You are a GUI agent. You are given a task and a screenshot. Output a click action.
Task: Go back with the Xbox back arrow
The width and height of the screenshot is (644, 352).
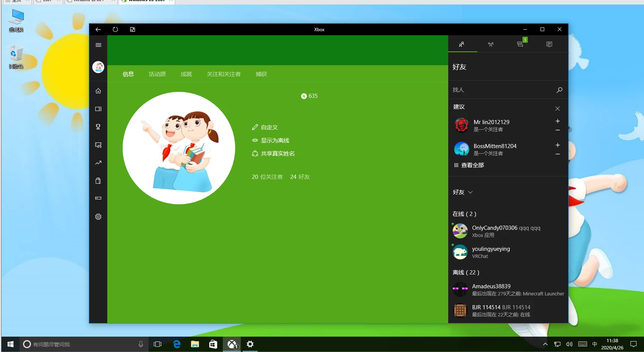98,30
